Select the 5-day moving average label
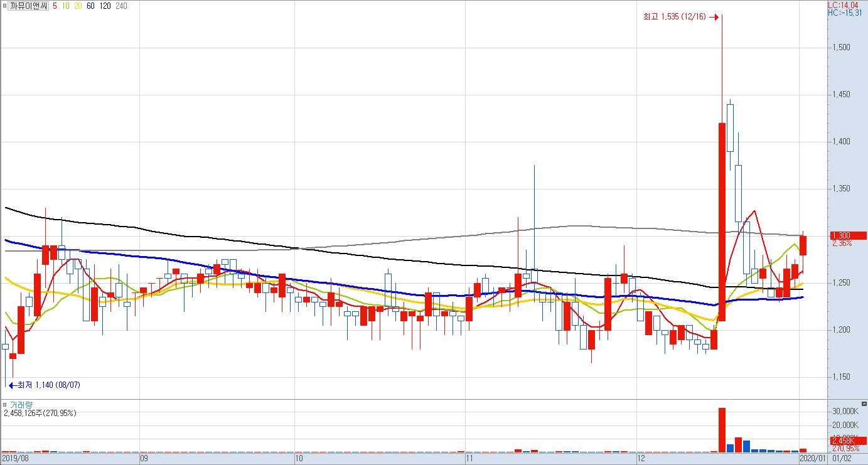The height and width of the screenshot is (465, 868). pyautogui.click(x=55, y=5)
